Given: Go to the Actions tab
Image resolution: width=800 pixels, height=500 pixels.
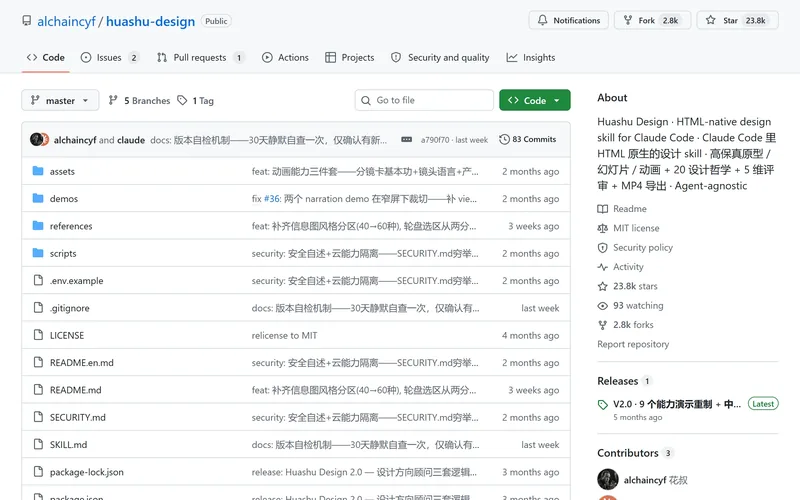Looking at the screenshot, I should (285, 58).
